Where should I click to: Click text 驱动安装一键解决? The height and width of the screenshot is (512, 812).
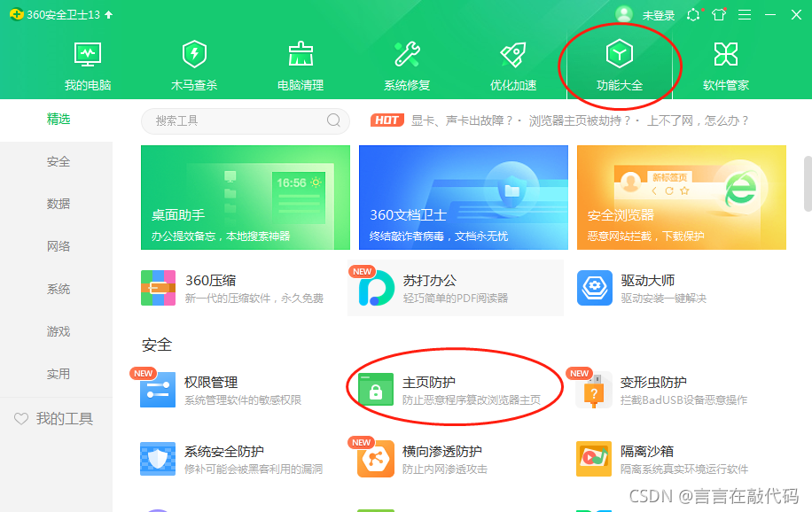[x=663, y=299]
